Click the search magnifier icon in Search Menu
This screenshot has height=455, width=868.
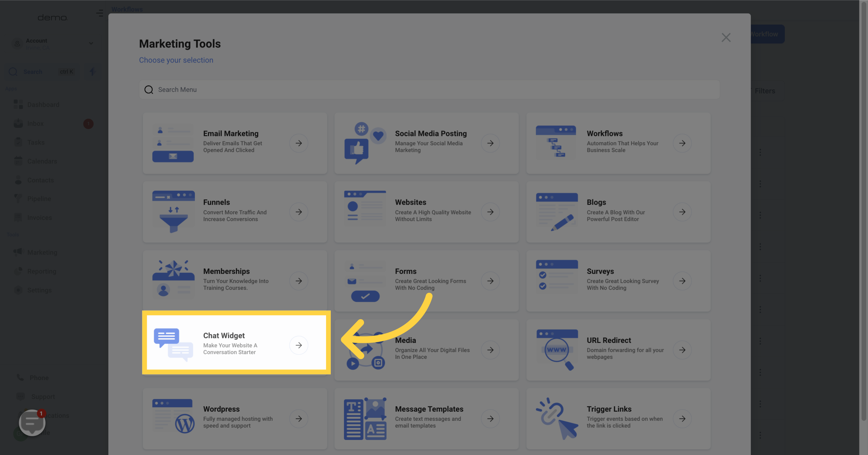(149, 89)
